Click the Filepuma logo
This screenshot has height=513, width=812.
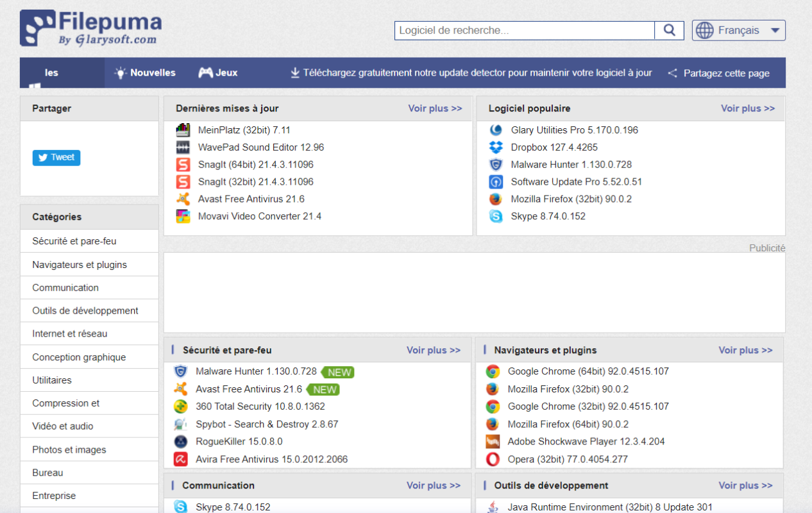pos(90,28)
